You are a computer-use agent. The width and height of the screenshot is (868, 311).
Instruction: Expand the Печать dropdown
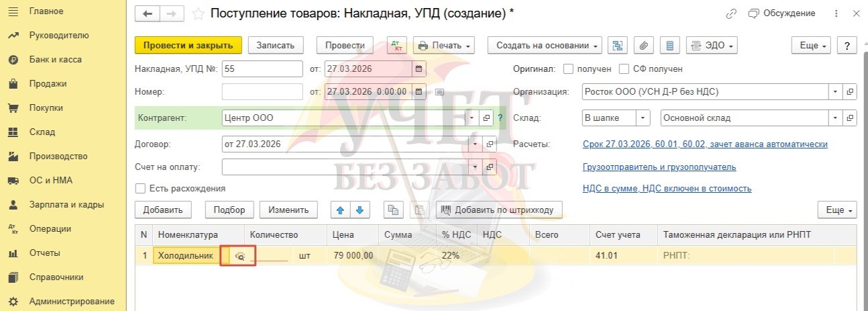(x=444, y=46)
